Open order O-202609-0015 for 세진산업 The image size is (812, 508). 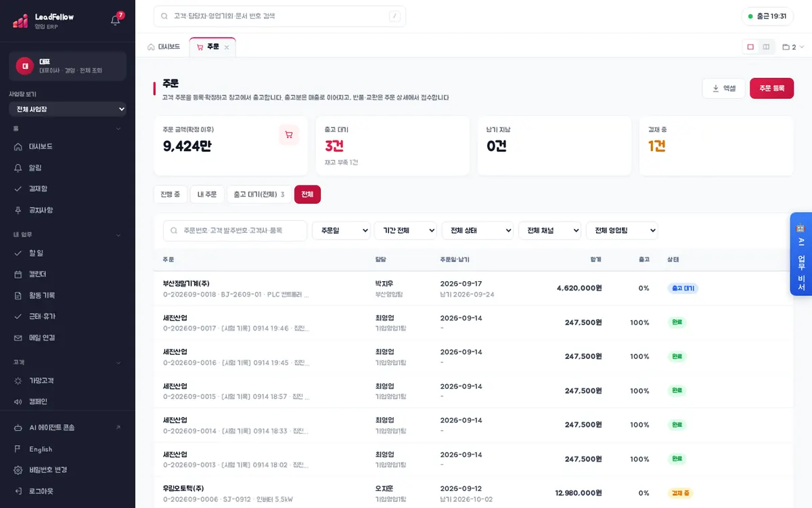[473, 391]
